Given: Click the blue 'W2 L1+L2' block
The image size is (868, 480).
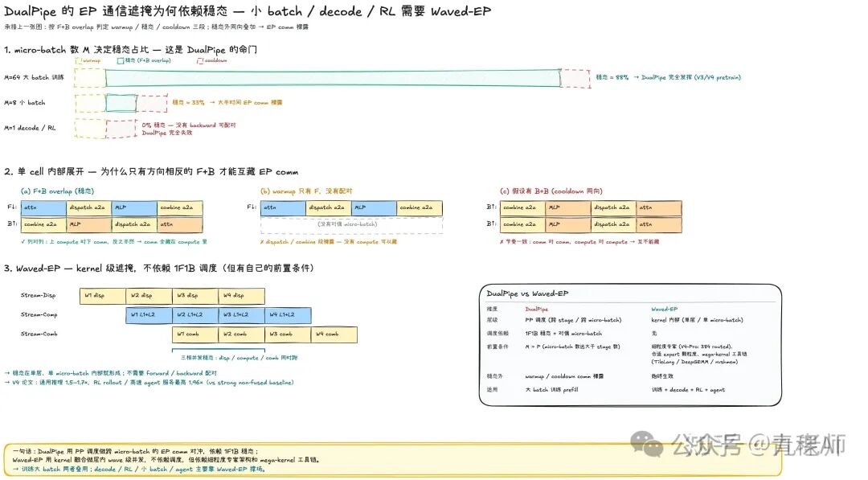Looking at the screenshot, I should 195,315.
